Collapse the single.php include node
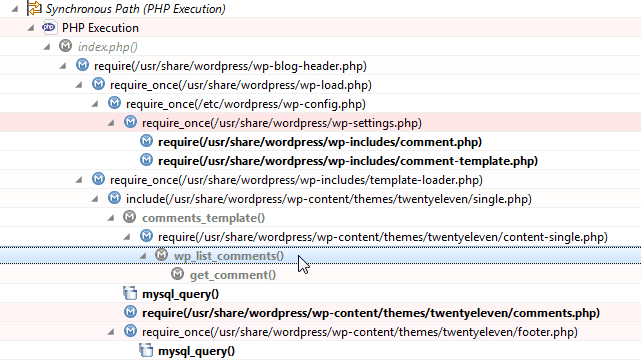This screenshot has height=361, width=641. tap(94, 199)
